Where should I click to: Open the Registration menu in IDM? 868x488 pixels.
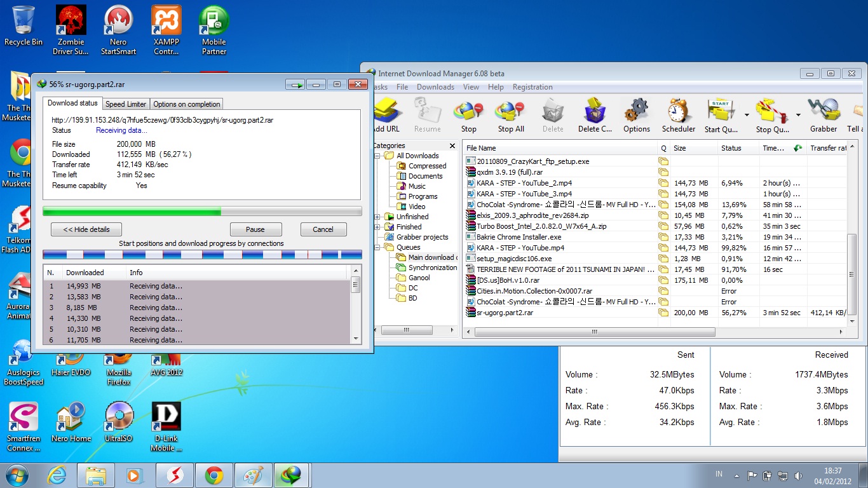coord(532,87)
